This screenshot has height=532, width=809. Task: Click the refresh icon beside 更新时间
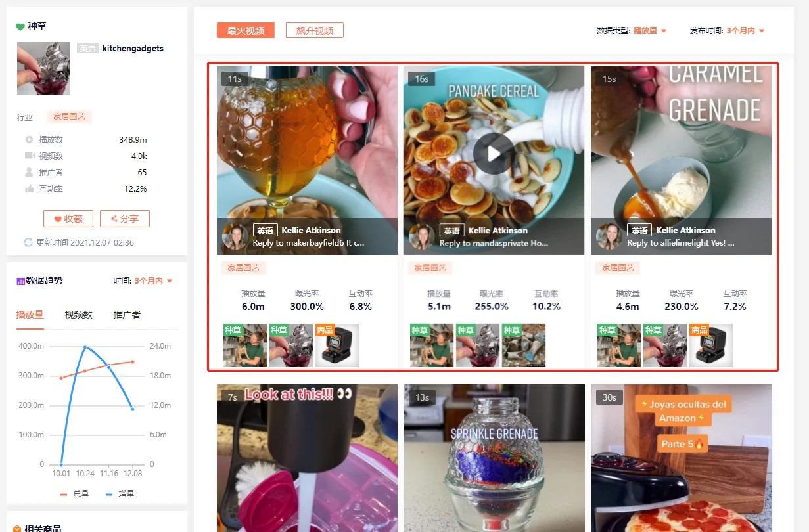click(x=28, y=242)
